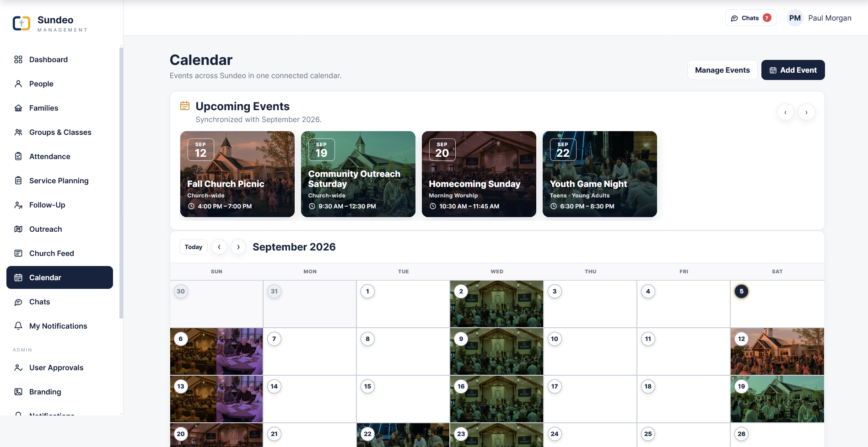868x447 pixels.
Task: Open event on September 2 cell
Action: click(497, 304)
